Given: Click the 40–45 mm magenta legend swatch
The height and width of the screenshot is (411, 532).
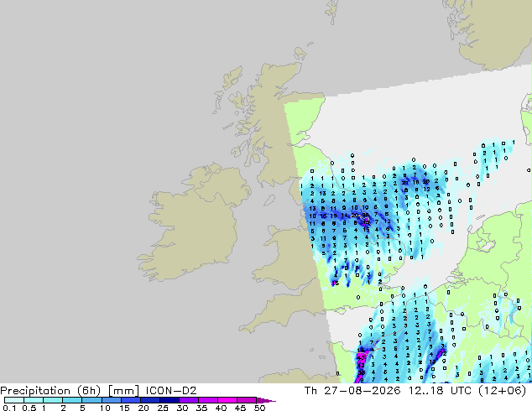Looking at the screenshot, I should 227,400.
